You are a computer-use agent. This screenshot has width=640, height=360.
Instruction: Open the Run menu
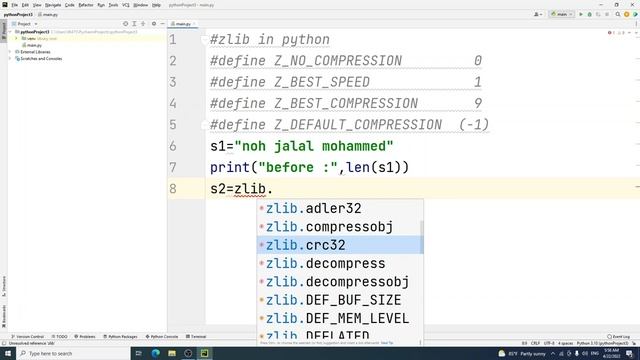pyautogui.click(x=101, y=5)
